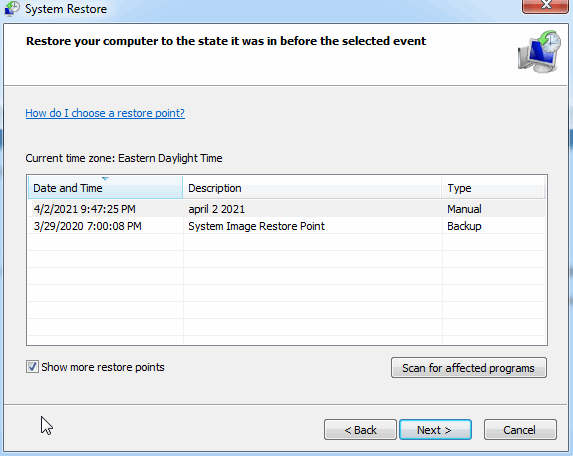Select the april 2 2021 restore point

click(287, 209)
